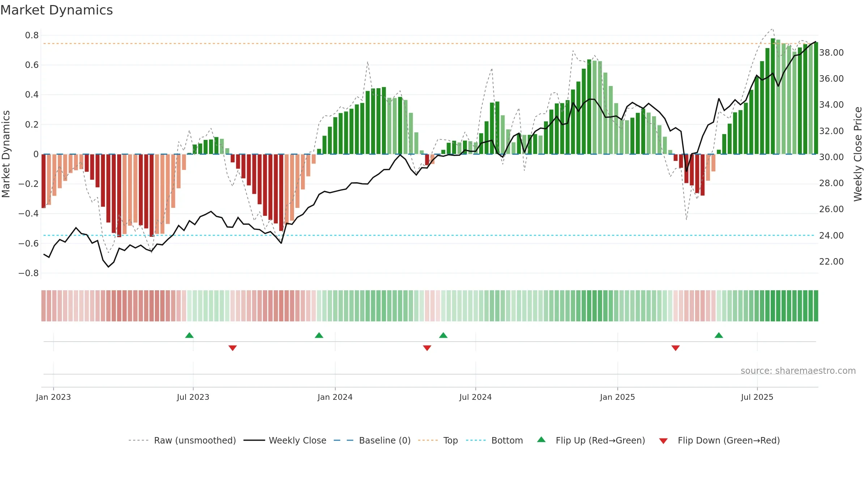
Task: Click the 34.00 price tick label
Action: coord(831,105)
